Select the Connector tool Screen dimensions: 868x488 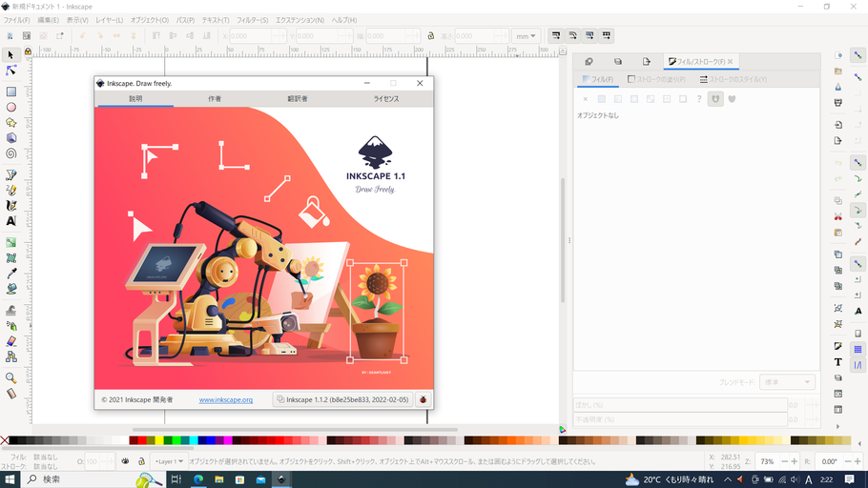click(x=10, y=357)
